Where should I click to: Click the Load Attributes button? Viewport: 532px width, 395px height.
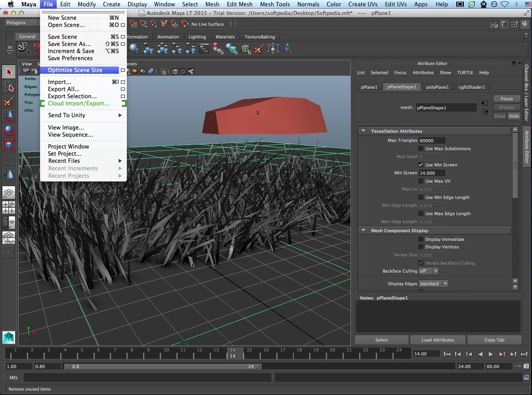click(x=438, y=340)
